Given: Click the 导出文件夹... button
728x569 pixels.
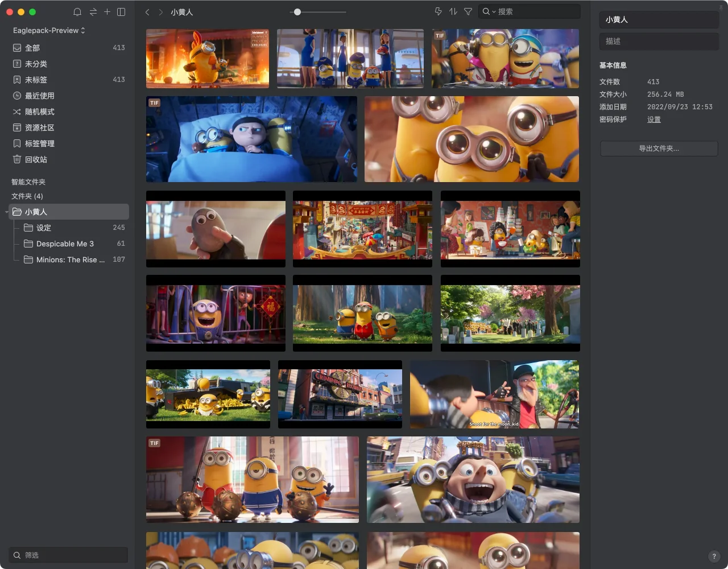Looking at the screenshot, I should 659,149.
